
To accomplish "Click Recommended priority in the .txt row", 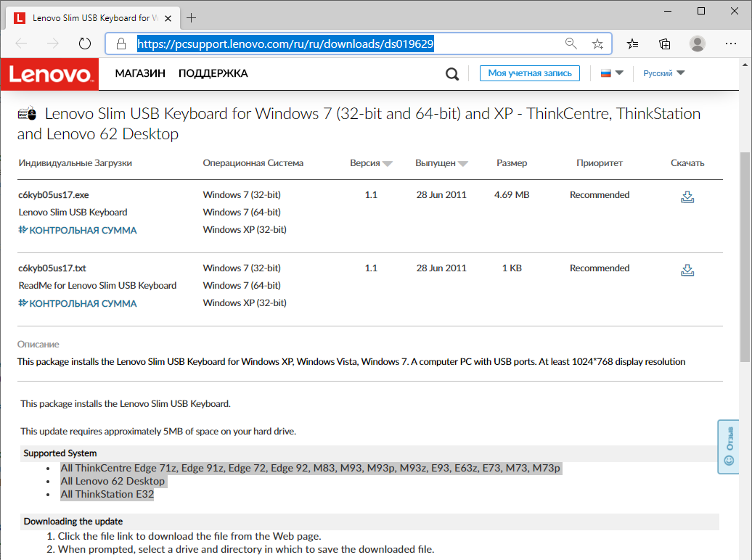I will (x=600, y=268).
